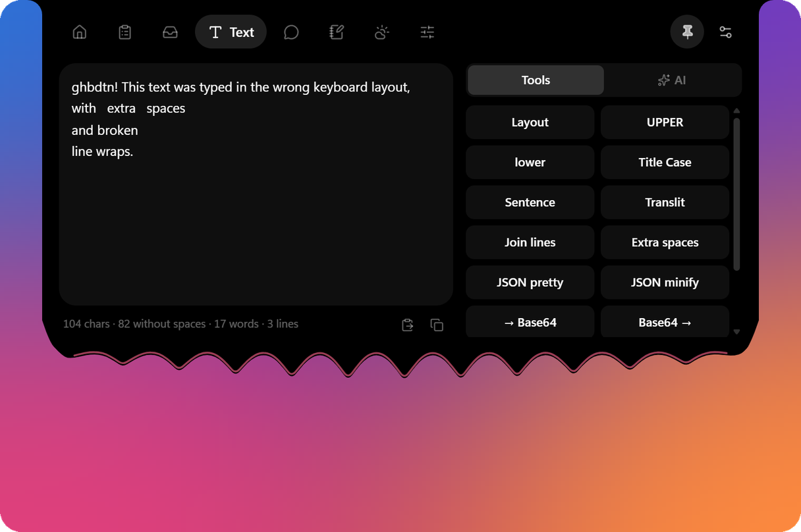This screenshot has width=801, height=532.
Task: Apply Title Case button
Action: coord(665,163)
